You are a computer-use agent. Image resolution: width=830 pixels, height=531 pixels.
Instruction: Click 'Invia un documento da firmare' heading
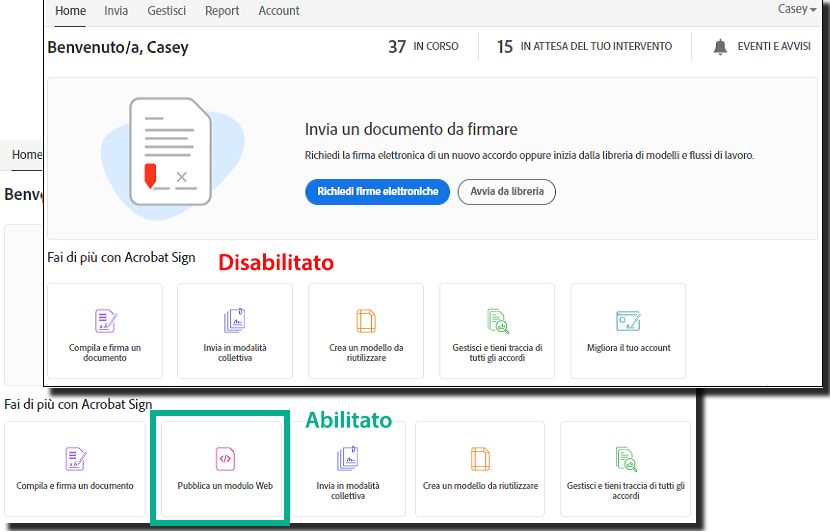click(x=411, y=129)
